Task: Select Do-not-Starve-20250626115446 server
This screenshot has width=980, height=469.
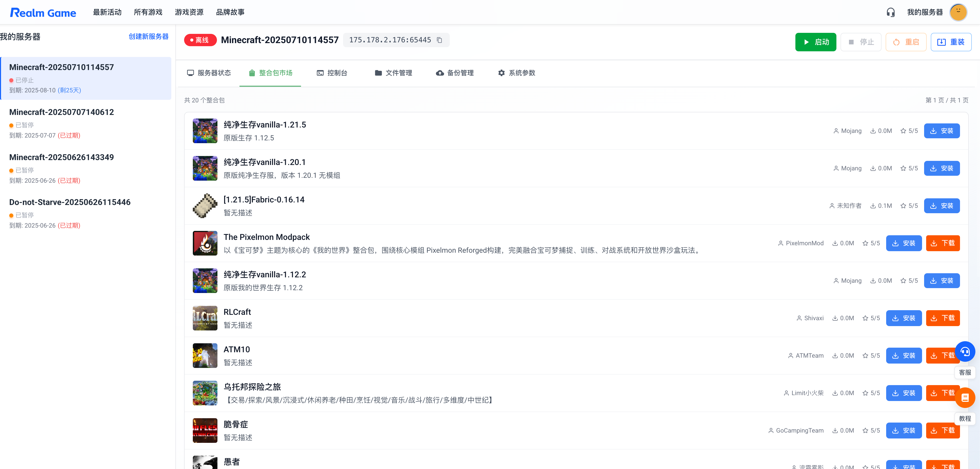Action: click(x=70, y=202)
